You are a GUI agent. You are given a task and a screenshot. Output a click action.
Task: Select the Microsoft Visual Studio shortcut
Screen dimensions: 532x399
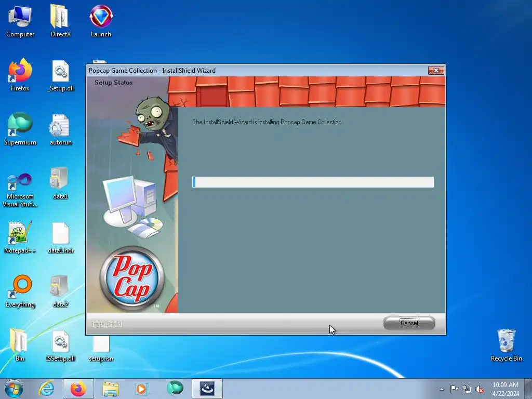coord(20,190)
